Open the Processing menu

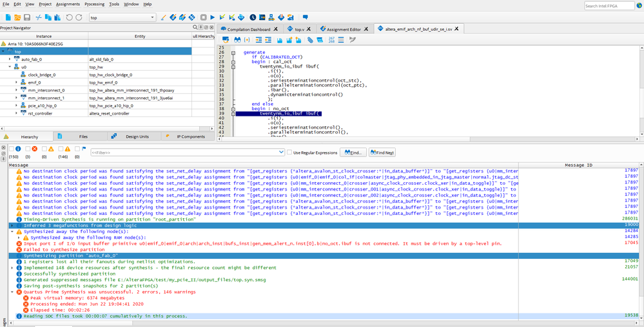pos(94,4)
